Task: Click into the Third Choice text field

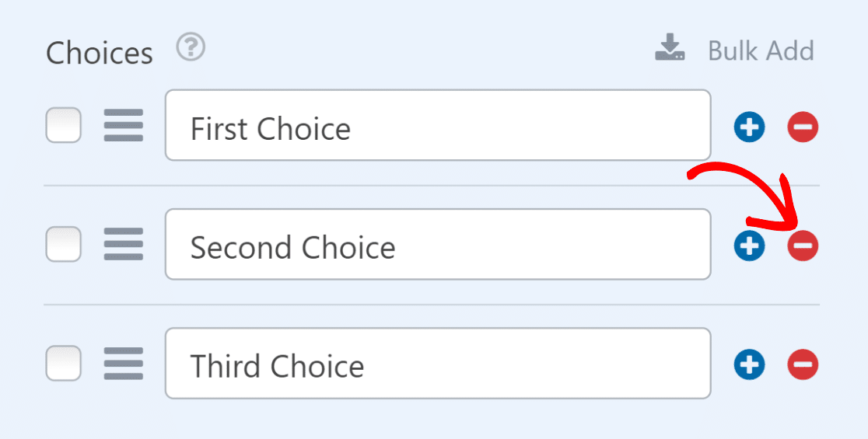Action: pos(437,364)
